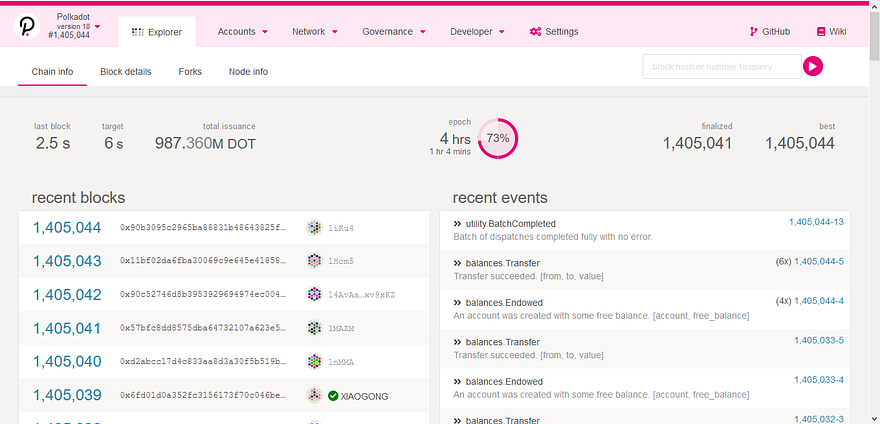Open event link 1,405,032-3
Image resolution: width=880 pixels, height=424 pixels.
819,418
